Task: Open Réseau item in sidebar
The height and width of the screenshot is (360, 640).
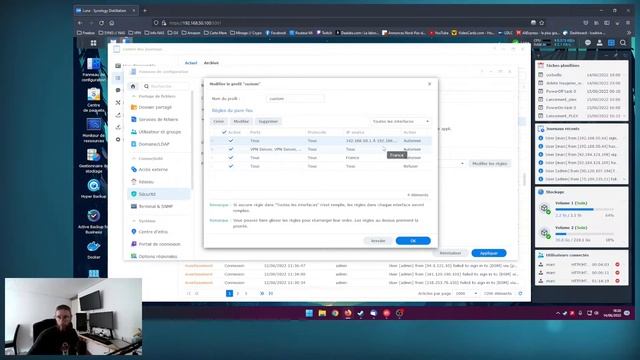Action: coord(146,182)
